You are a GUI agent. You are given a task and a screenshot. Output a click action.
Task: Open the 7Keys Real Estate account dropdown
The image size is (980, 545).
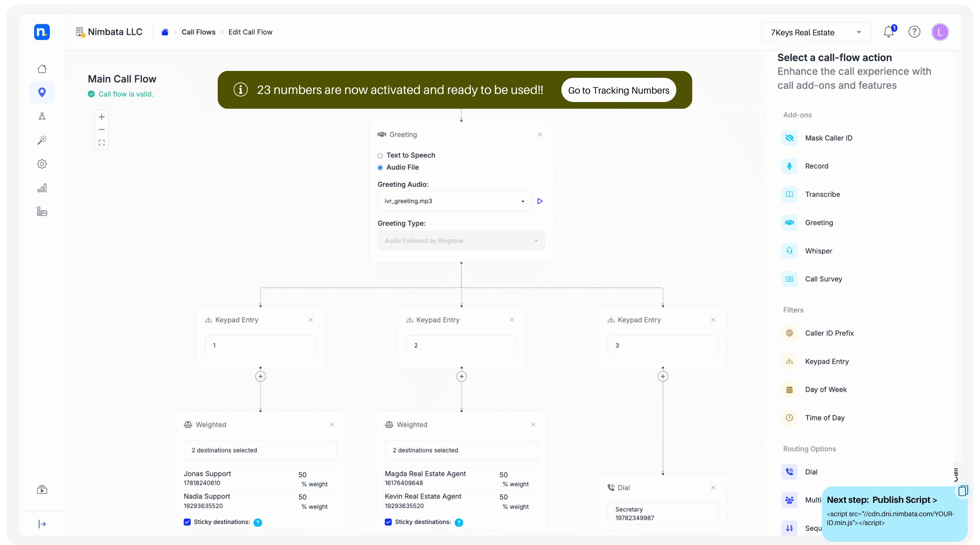click(816, 32)
